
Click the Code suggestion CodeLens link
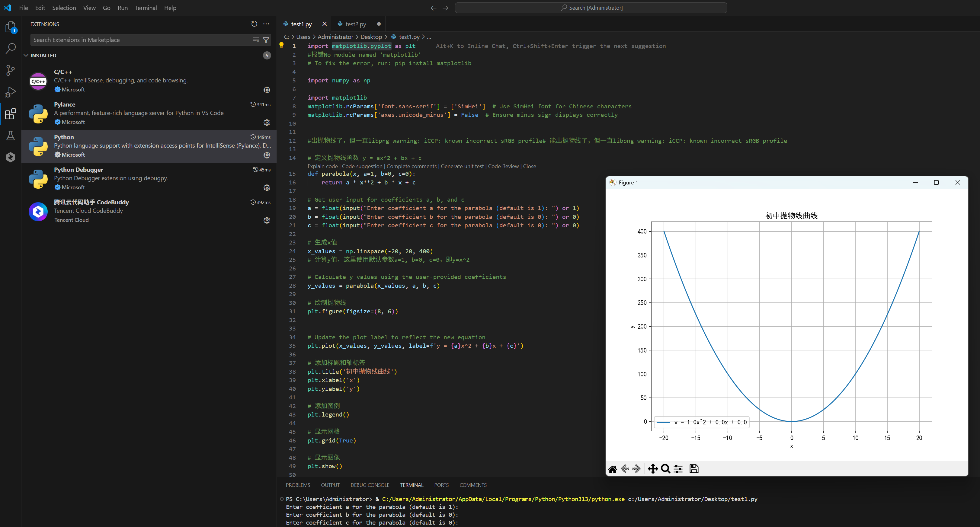[362, 166]
